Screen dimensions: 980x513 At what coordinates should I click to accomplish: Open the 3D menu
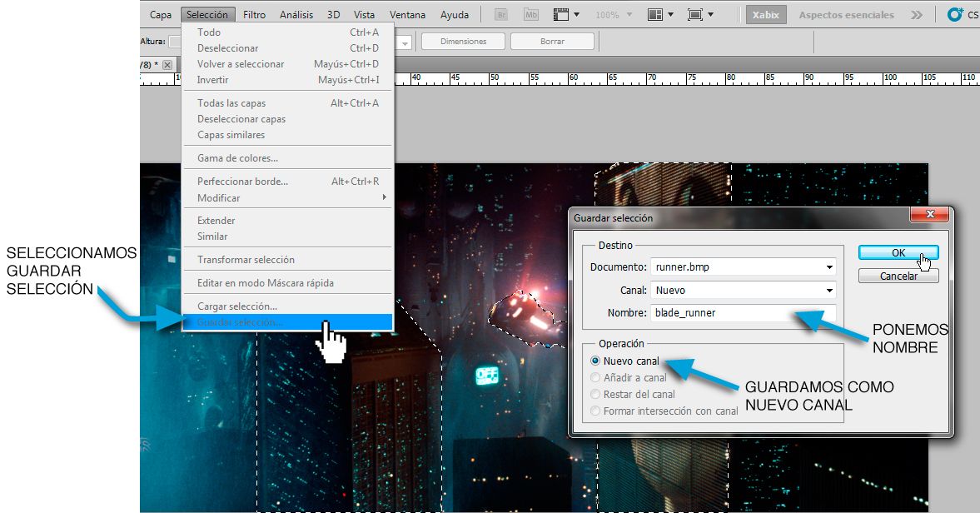(x=334, y=14)
